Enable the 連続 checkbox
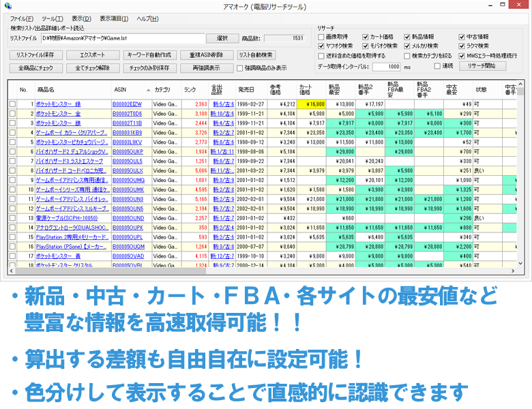This screenshot has width=532, height=409. click(438, 66)
